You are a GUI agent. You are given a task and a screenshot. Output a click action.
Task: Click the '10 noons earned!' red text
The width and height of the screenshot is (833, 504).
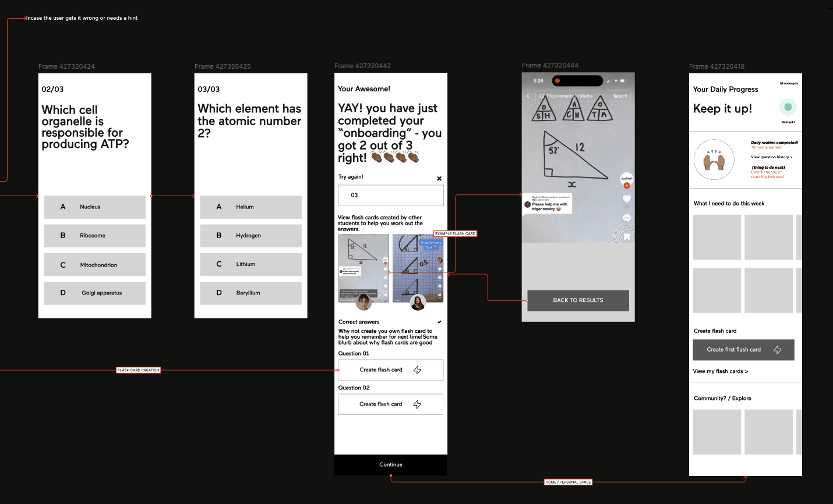pyautogui.click(x=767, y=147)
